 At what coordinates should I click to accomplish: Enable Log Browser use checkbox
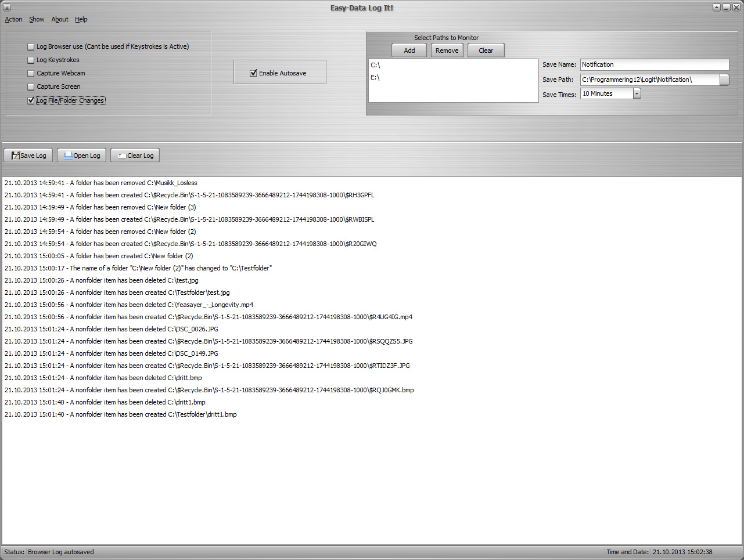(31, 47)
